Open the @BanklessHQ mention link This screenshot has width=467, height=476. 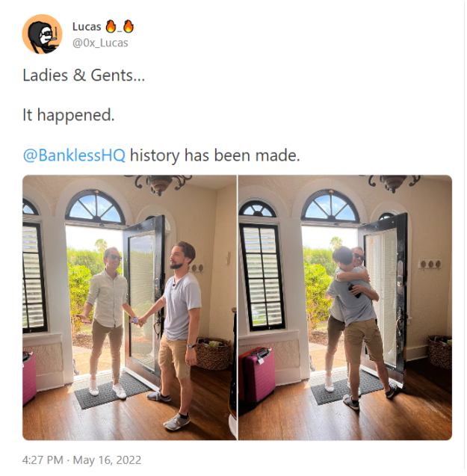74,155
